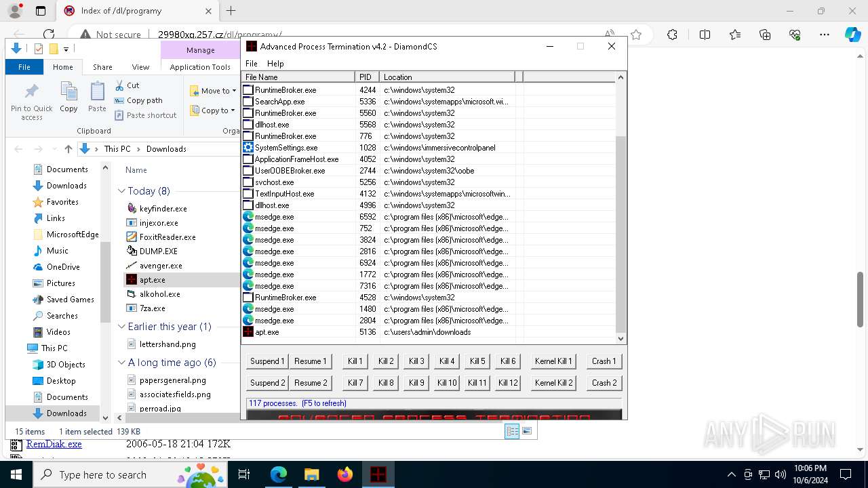Open keyfinder.exe in Downloads list
Image resolution: width=868 pixels, height=488 pixels.
(163, 209)
